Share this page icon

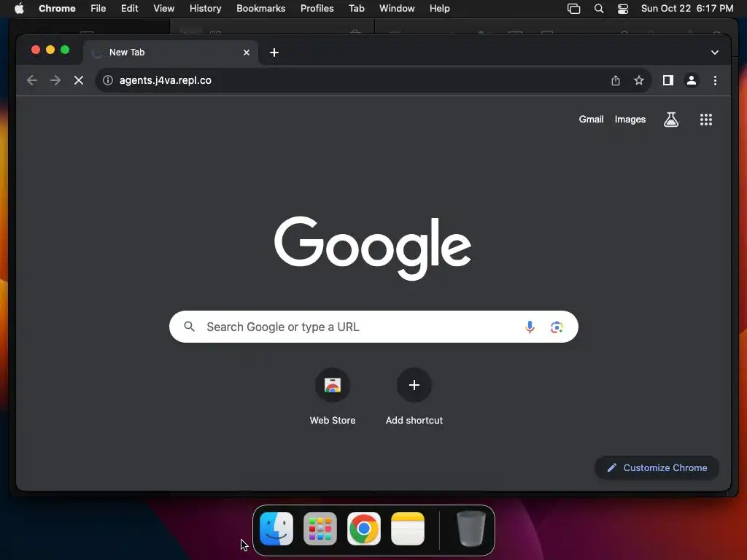tap(616, 80)
